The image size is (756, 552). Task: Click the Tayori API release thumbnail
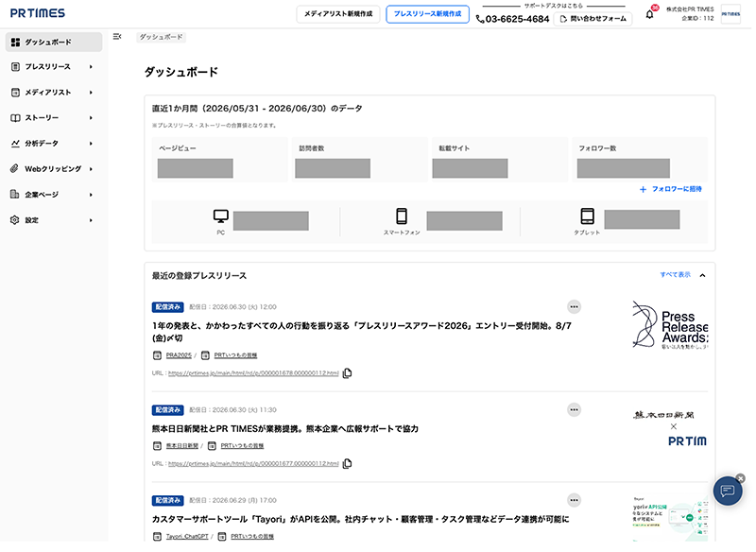point(670,518)
